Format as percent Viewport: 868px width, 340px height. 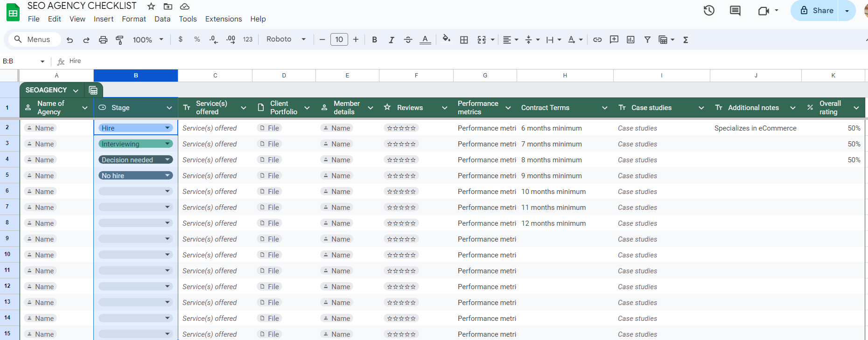[197, 39]
